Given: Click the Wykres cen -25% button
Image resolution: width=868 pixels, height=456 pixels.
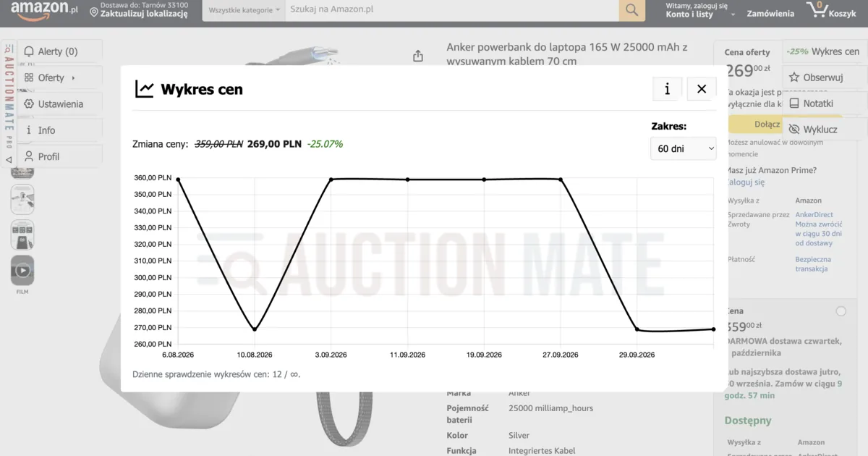Looking at the screenshot, I should 824,51.
